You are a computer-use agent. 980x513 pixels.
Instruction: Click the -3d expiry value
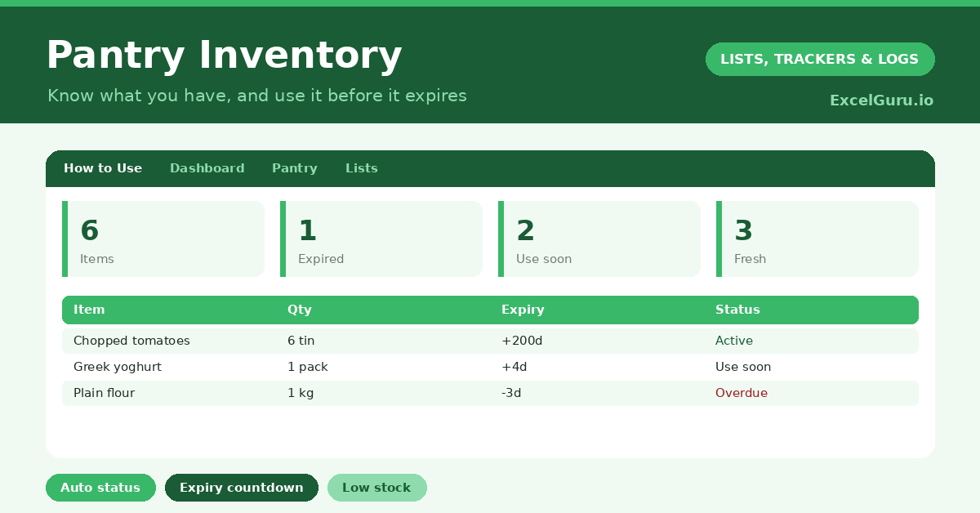[511, 393]
